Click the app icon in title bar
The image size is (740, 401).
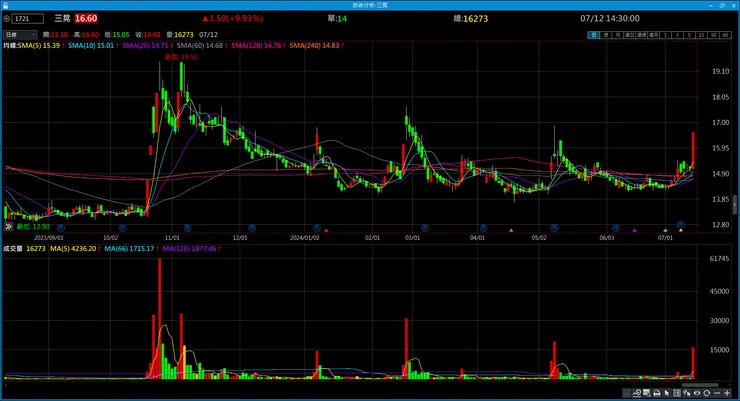[x=5, y=5]
